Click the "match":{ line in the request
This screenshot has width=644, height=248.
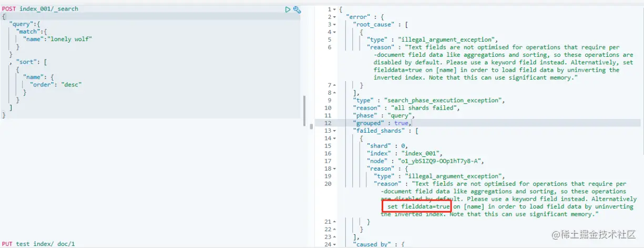coord(32,32)
